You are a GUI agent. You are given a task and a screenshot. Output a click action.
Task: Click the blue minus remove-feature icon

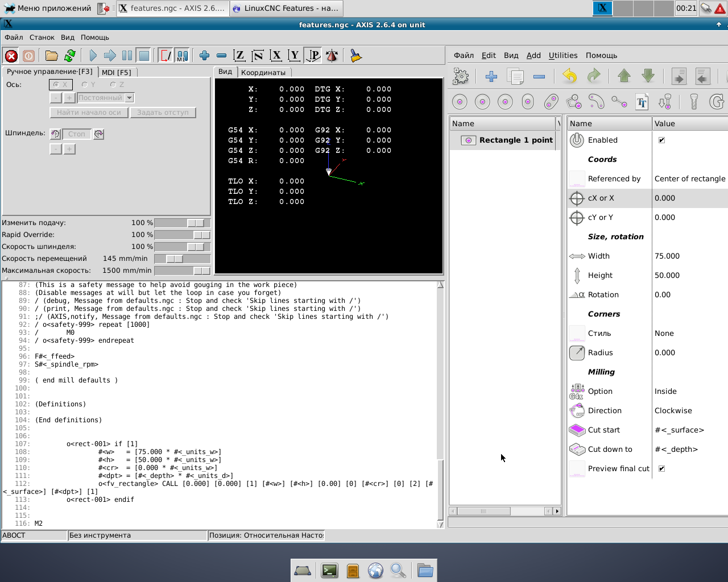coord(539,76)
